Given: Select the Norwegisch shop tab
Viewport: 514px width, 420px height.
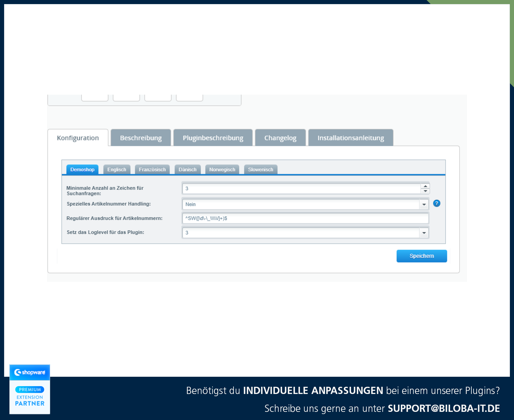Looking at the screenshot, I should (222, 170).
